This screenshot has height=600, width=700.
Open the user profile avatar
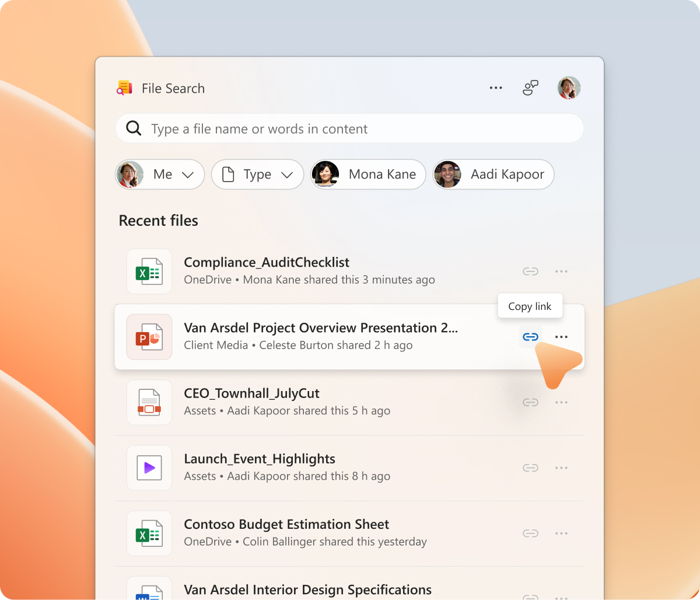click(x=569, y=88)
